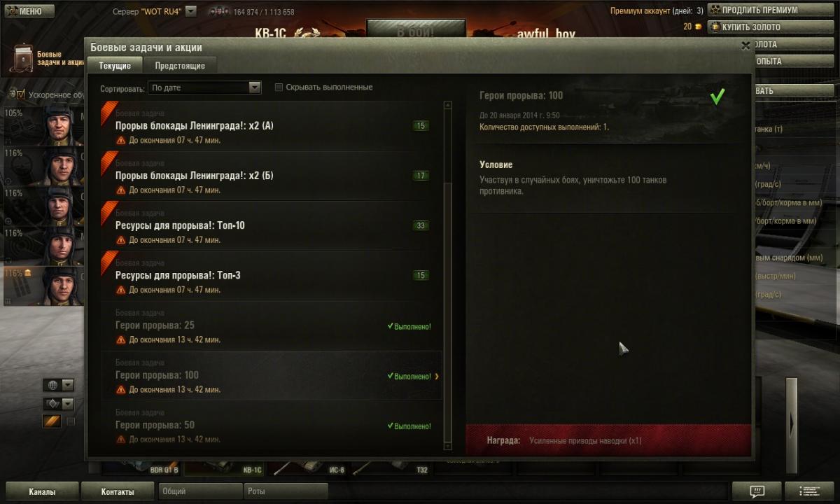The image size is (840, 504).
Task: Open the По дате sort dropdown
Action: [x=204, y=87]
